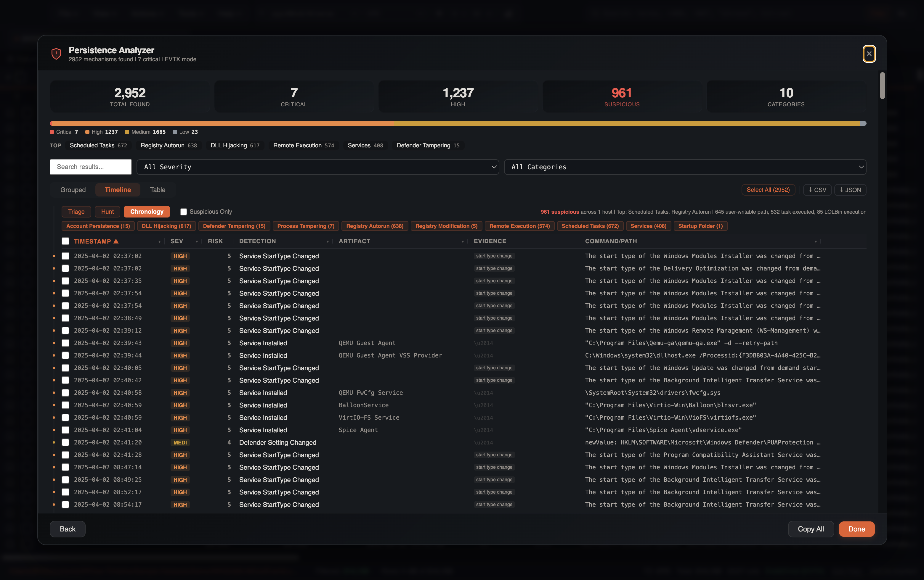Toggle the Suspicious Only checkbox

(x=183, y=212)
